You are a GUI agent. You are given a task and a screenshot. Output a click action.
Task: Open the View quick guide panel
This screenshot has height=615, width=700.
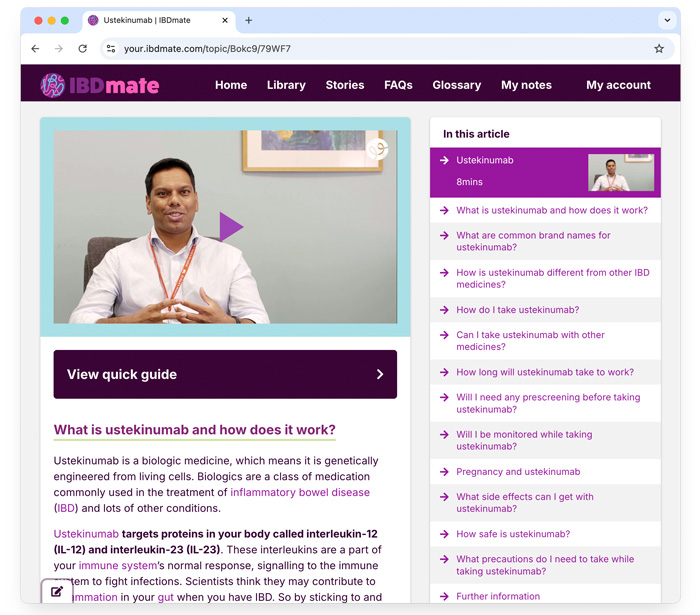pos(225,374)
